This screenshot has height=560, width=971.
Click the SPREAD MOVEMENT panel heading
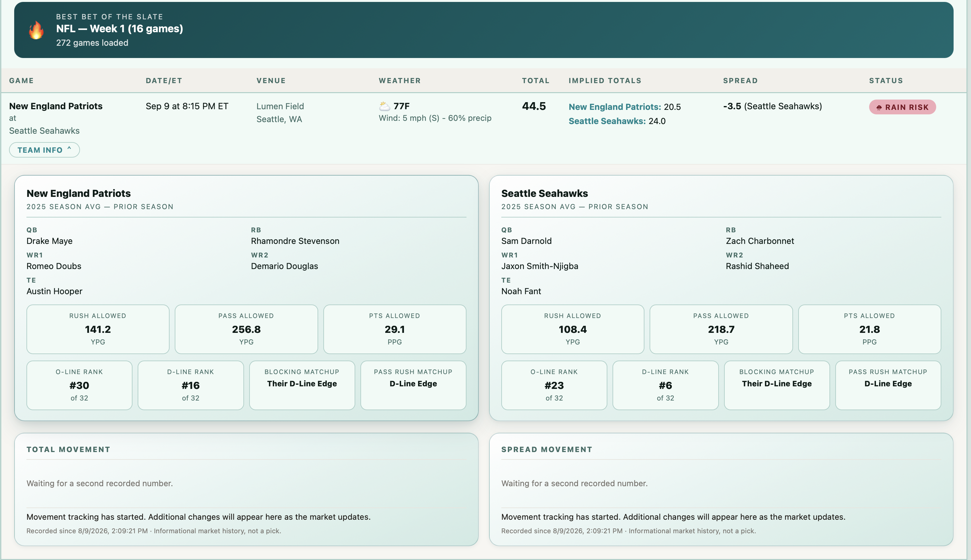point(547,449)
